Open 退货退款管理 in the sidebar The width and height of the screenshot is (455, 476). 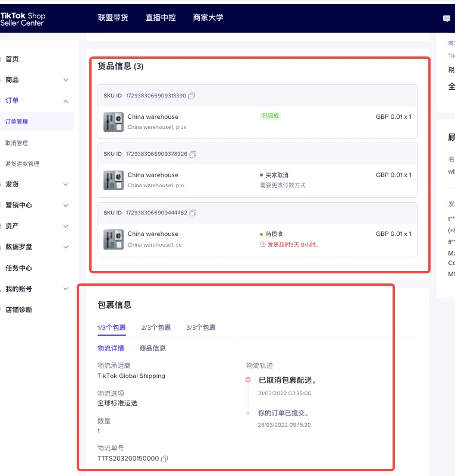[22, 164]
